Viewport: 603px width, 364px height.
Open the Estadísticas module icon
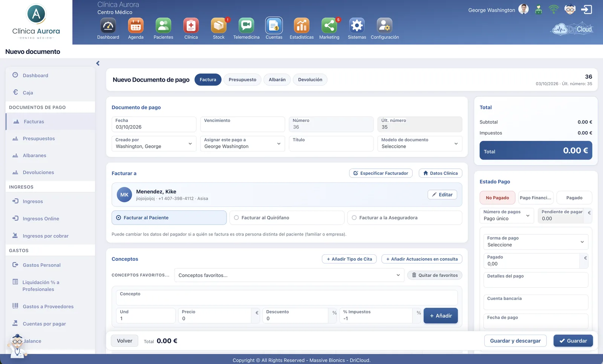coord(301,26)
